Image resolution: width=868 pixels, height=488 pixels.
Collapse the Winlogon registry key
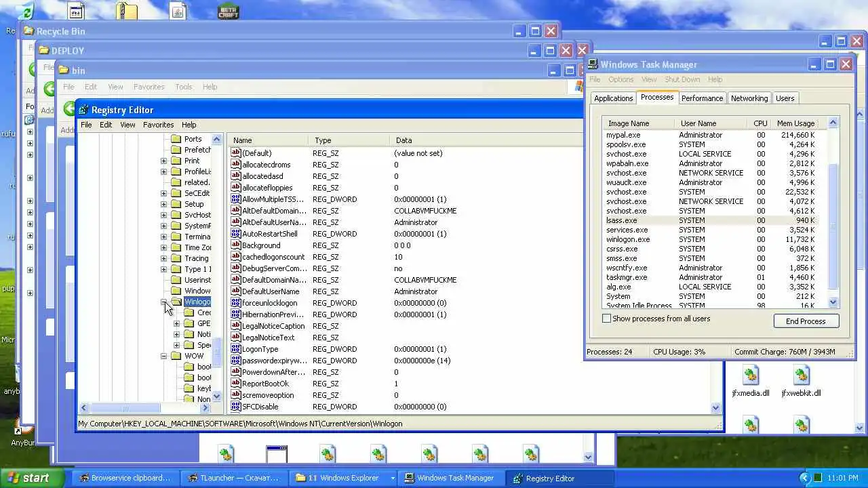(x=164, y=302)
